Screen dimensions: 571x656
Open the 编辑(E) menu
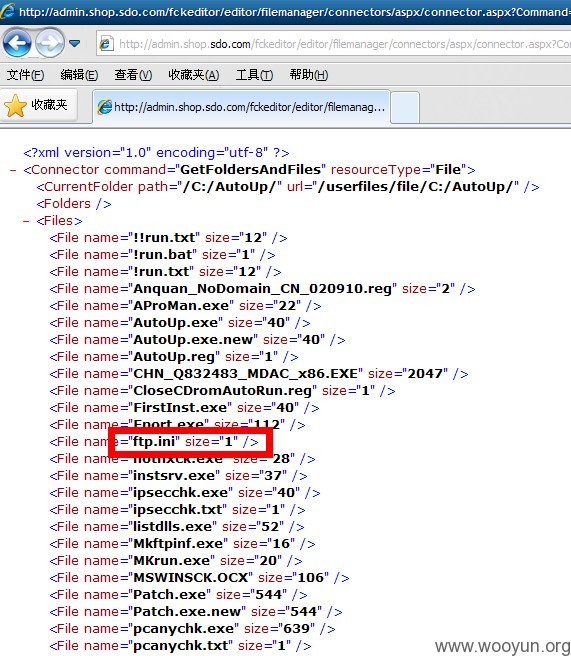click(x=79, y=75)
